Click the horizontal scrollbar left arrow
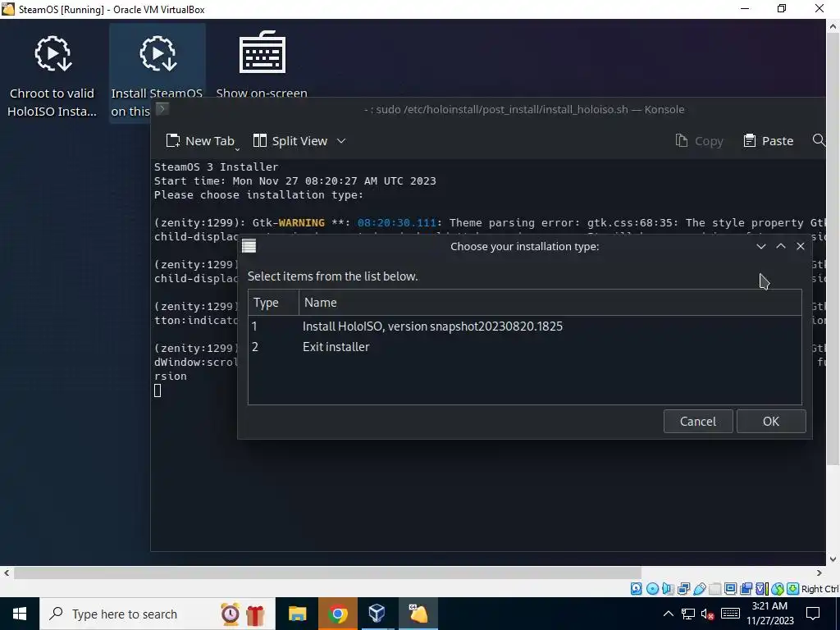Image resolution: width=840 pixels, height=630 pixels. point(7,573)
